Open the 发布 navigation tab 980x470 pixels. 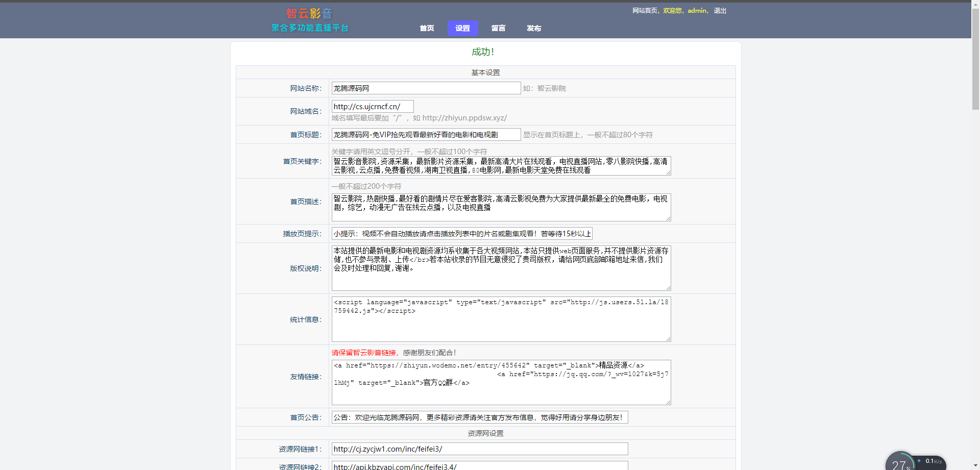(534, 28)
